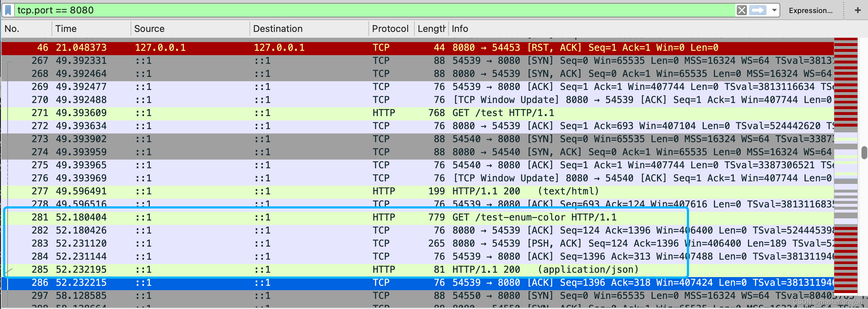
Task: Select highlighted packet 286 row
Action: click(x=418, y=283)
